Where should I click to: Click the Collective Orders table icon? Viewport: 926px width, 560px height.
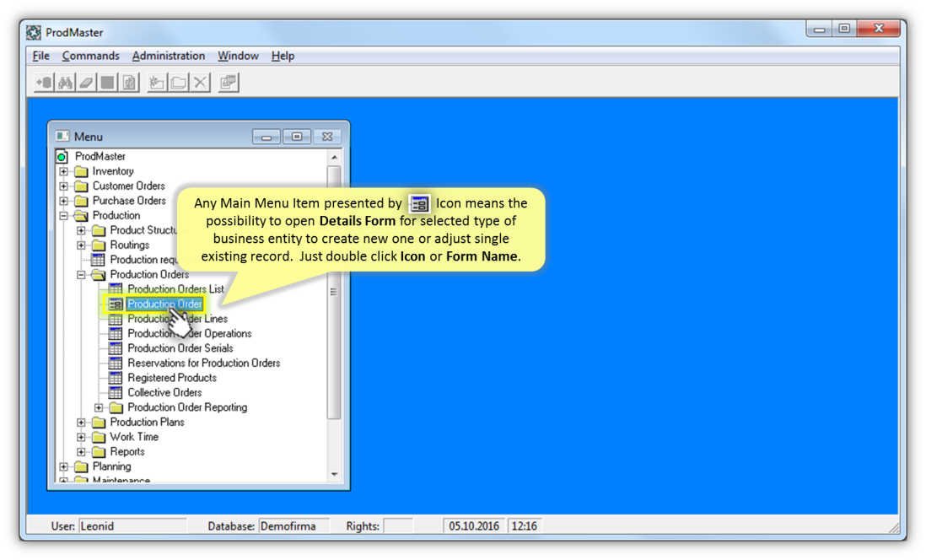pos(116,393)
